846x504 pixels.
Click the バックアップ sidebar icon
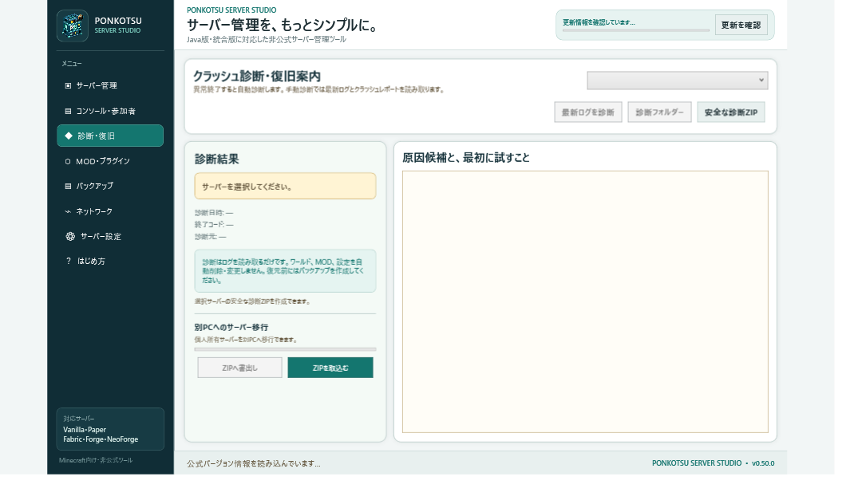point(68,186)
